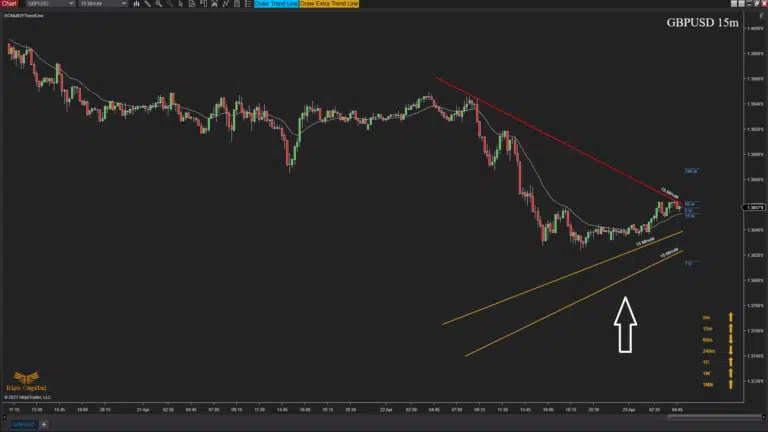
Task: Click the current price marker 1.38579
Action: (754, 208)
